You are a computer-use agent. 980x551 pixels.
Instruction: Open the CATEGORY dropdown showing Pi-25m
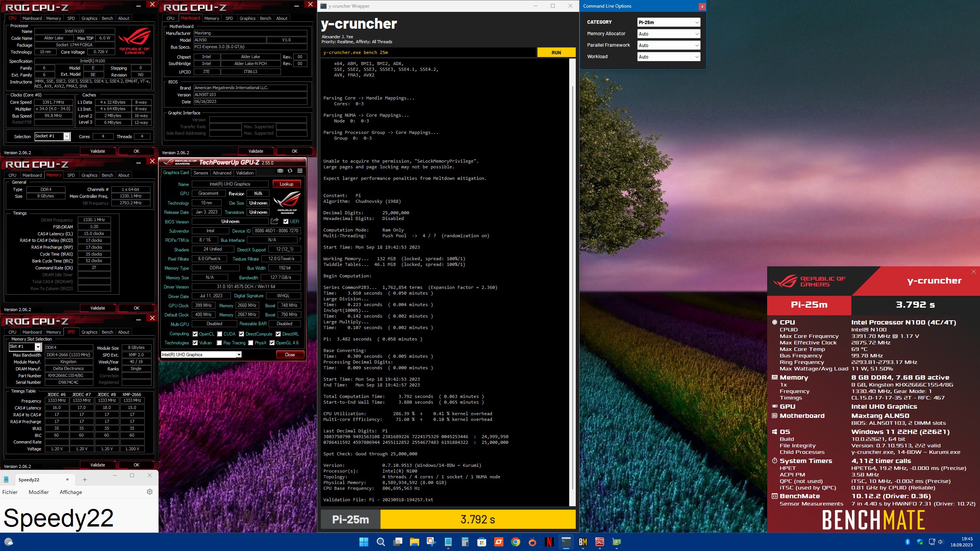tap(669, 22)
